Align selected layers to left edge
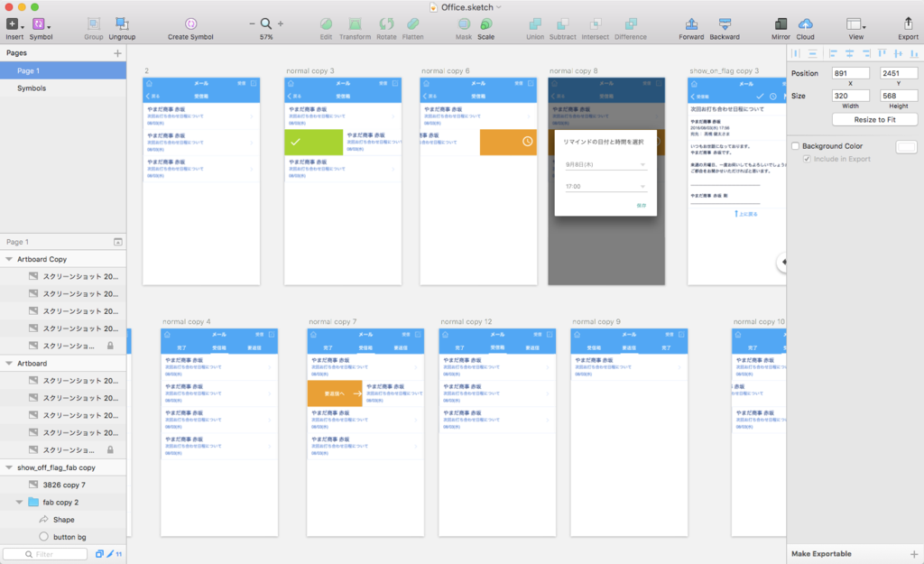Image resolution: width=924 pixels, height=564 pixels. click(x=833, y=53)
